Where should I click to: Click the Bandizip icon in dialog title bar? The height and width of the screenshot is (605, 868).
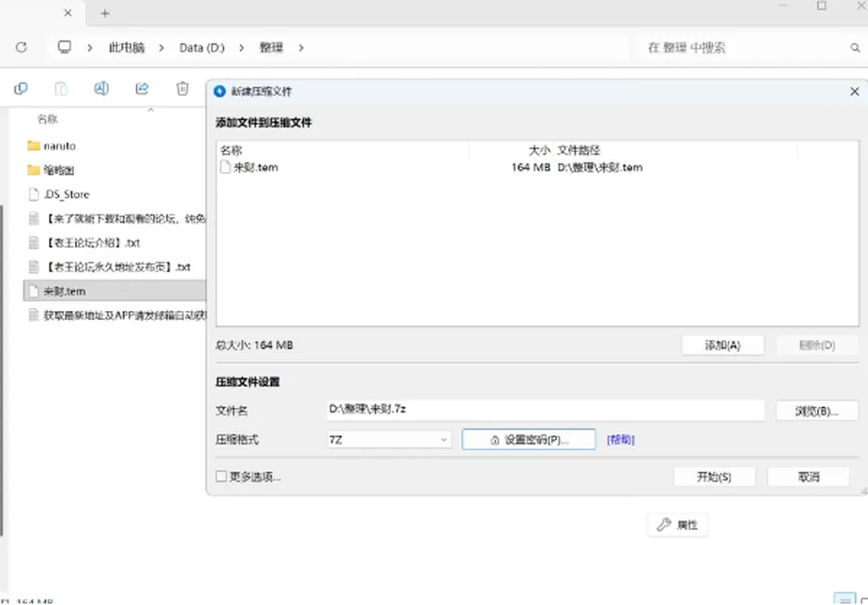pos(220,91)
